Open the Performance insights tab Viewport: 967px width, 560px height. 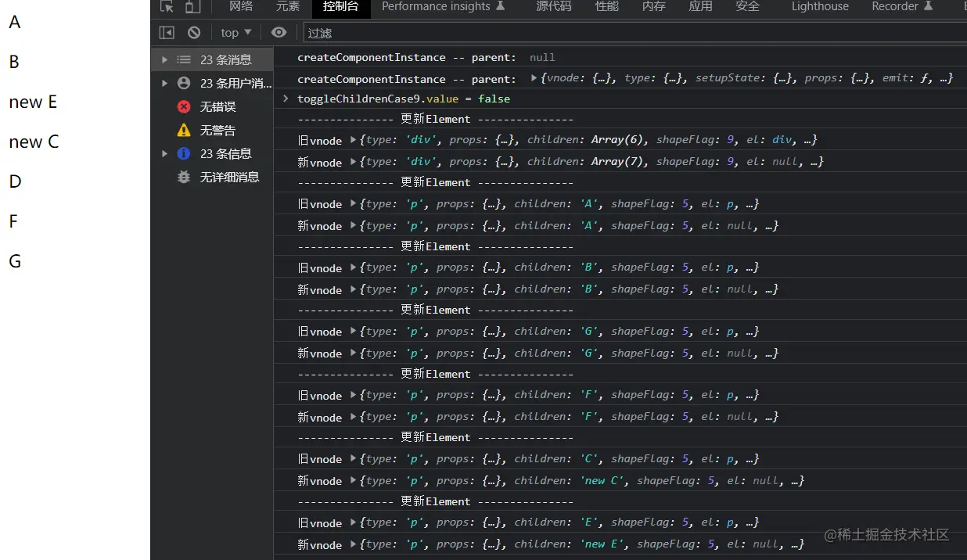[x=443, y=6]
